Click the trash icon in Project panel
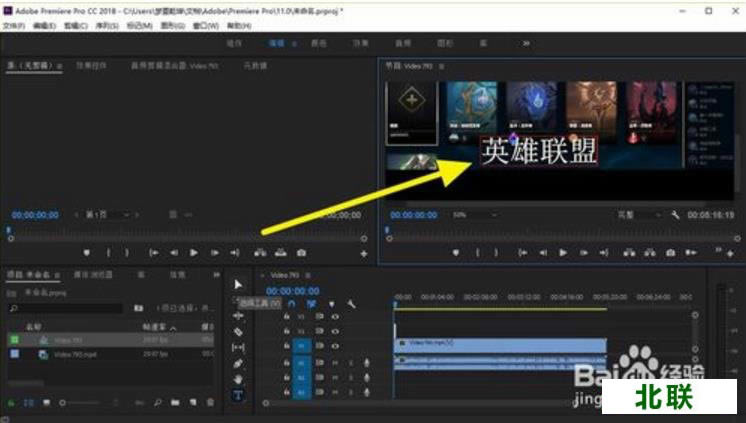Viewport: 746px width, 423px height. [210, 403]
